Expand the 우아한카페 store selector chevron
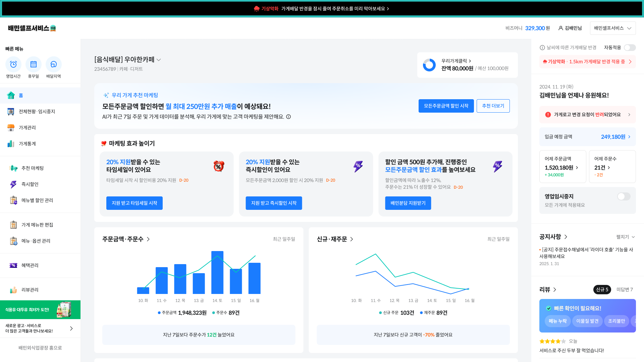 point(159,60)
